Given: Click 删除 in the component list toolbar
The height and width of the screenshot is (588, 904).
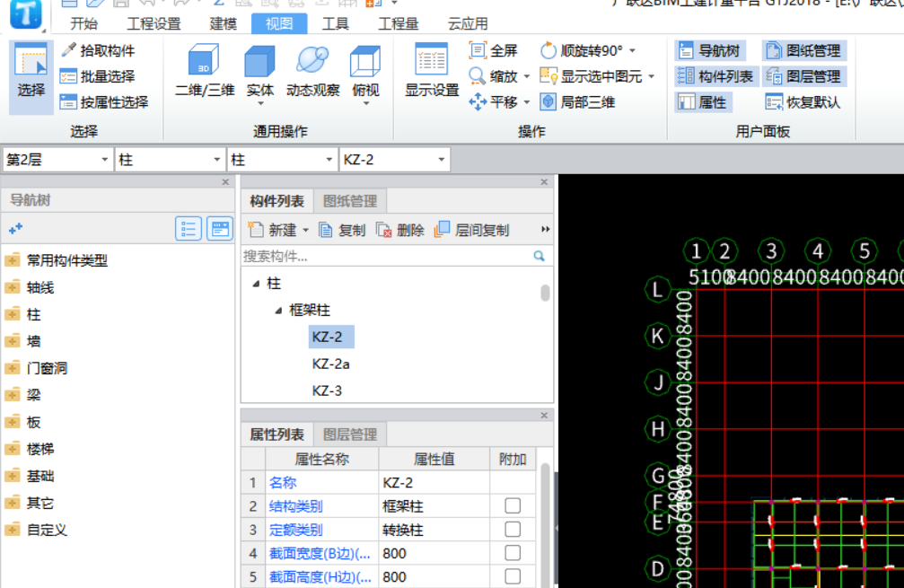Looking at the screenshot, I should pyautogui.click(x=400, y=230).
